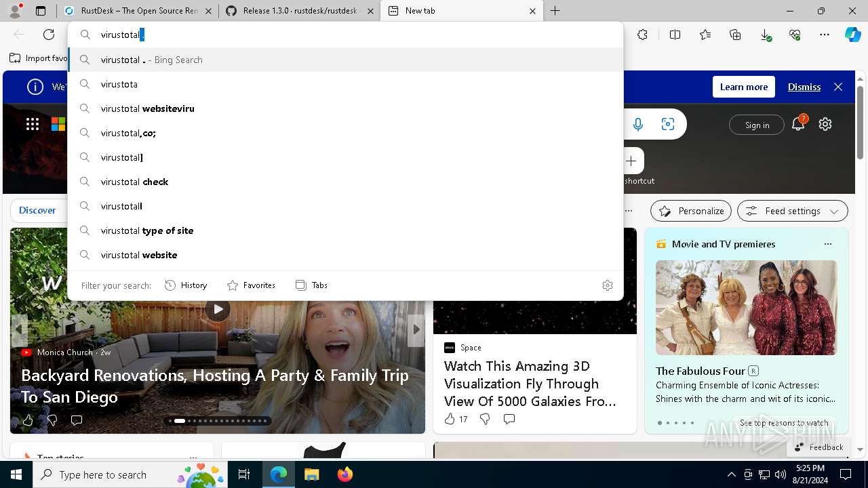Close the info banner X

(x=838, y=87)
